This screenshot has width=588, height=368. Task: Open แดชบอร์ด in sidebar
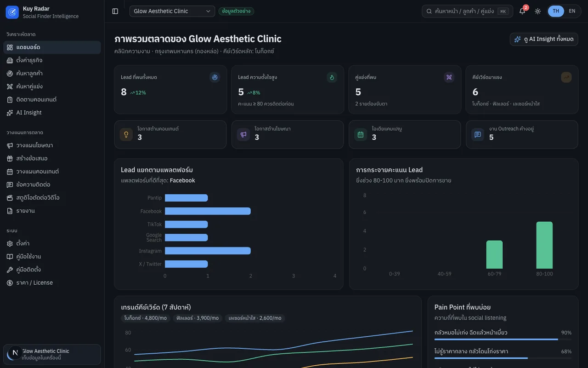[52, 47]
